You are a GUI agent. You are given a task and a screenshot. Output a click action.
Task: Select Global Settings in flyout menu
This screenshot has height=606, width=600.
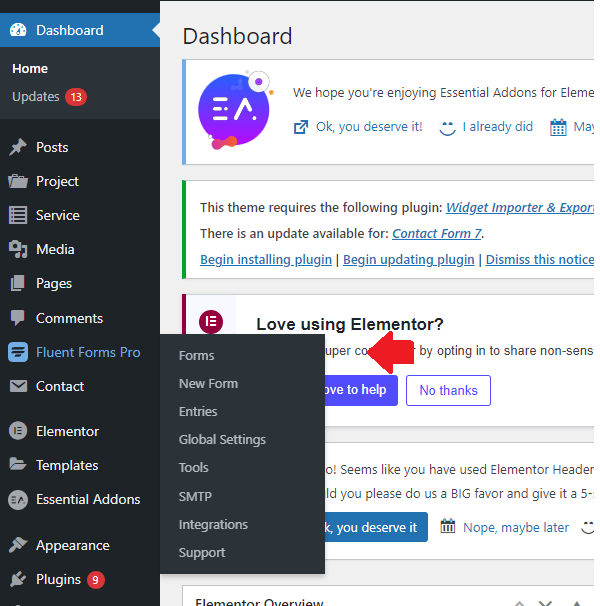click(x=222, y=440)
